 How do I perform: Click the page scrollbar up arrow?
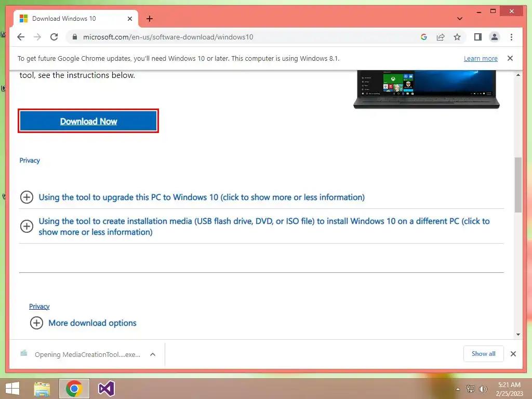click(x=518, y=75)
